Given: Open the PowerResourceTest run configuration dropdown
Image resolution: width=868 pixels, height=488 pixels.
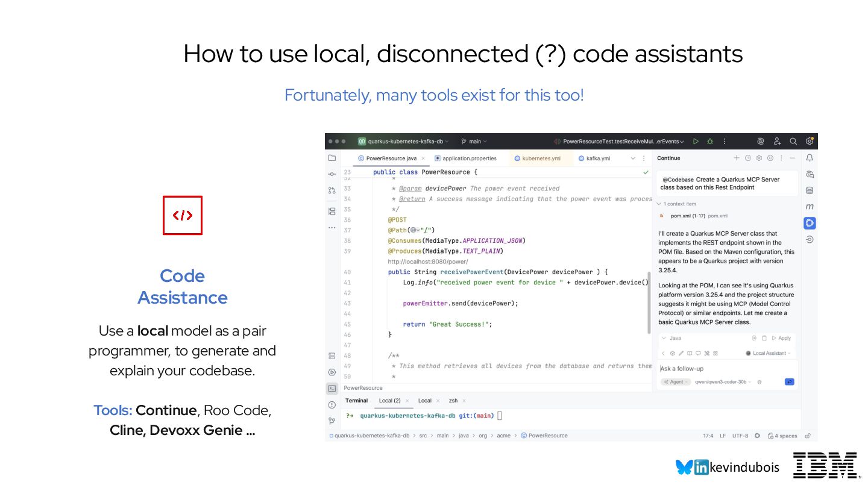Looking at the screenshot, I should [619, 142].
